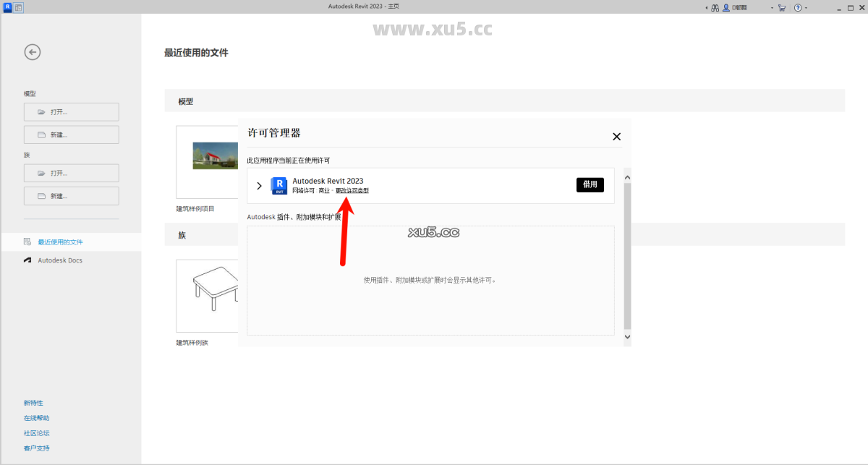Click the back arrow circle icon

pos(32,52)
